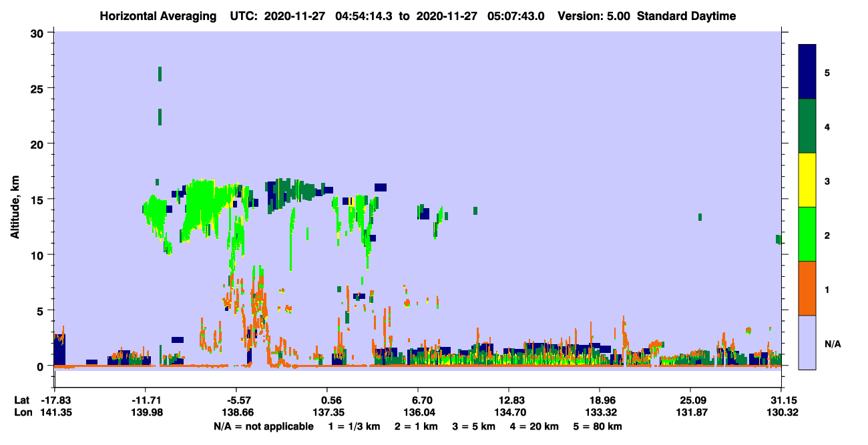Click the 'N/A = not applicable' legend text

coord(263,426)
